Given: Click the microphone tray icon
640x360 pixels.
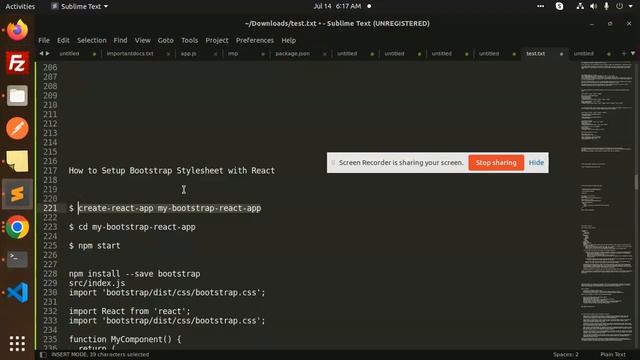Looking at the screenshot, I should coord(607,6).
